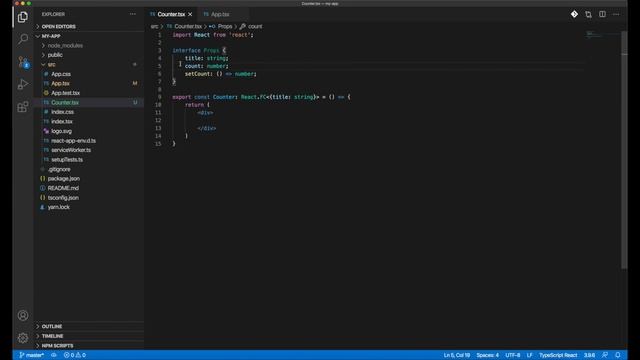Close the Counter.tsx tab
Screen dimensions: 640x360
click(x=190, y=14)
